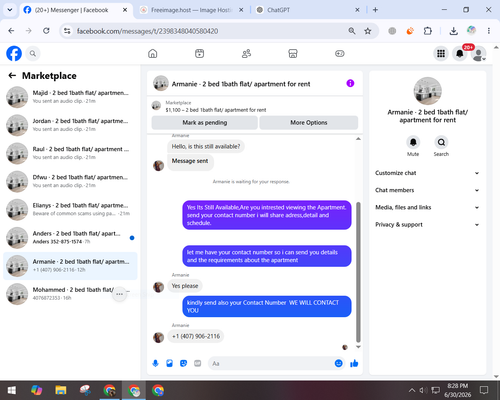
Task: Search in conversation using Search icon
Action: tap(441, 142)
